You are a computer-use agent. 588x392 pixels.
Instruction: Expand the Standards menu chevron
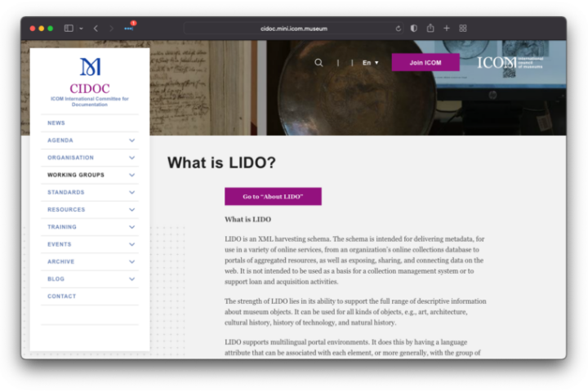(x=132, y=193)
